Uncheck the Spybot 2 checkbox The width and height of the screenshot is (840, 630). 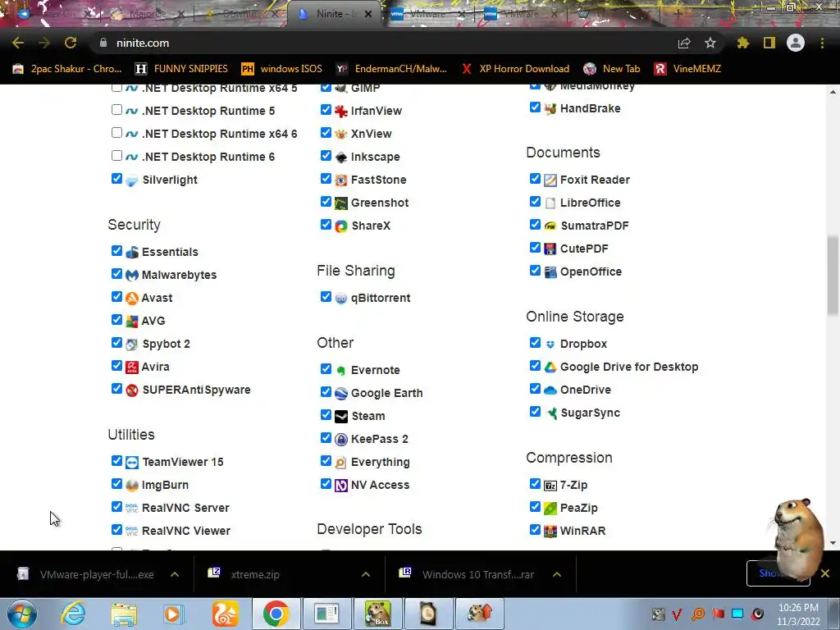click(x=116, y=343)
